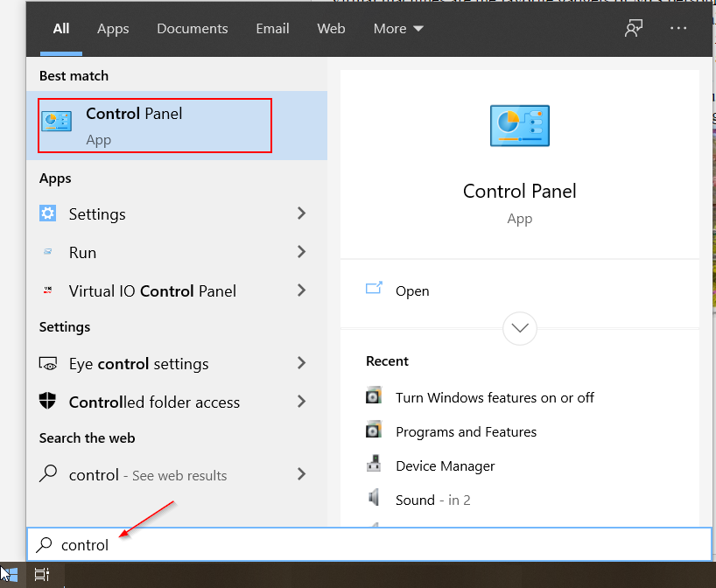
Task: Switch to the Apps tab
Action: click(113, 28)
